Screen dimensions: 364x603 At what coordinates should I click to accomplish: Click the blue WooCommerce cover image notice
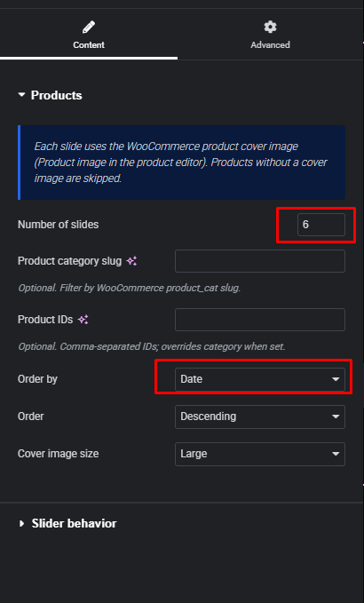tap(181, 163)
